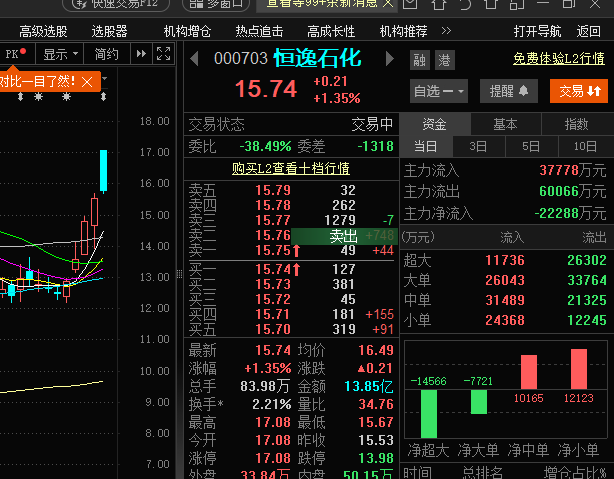Select the 当日 fund flow period
The height and width of the screenshot is (479, 614).
coord(426,146)
